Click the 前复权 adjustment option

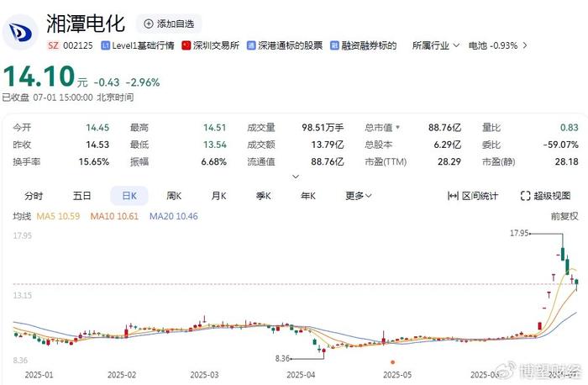[564, 216]
